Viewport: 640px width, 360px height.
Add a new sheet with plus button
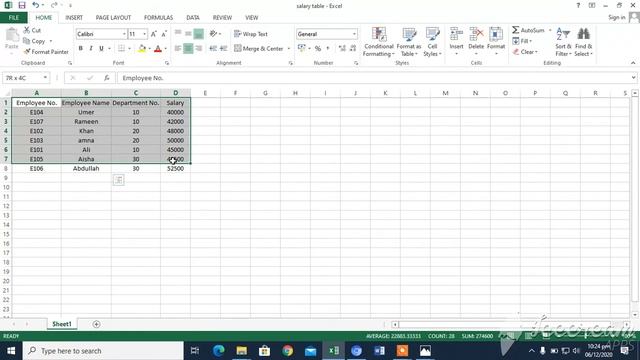tap(96, 324)
